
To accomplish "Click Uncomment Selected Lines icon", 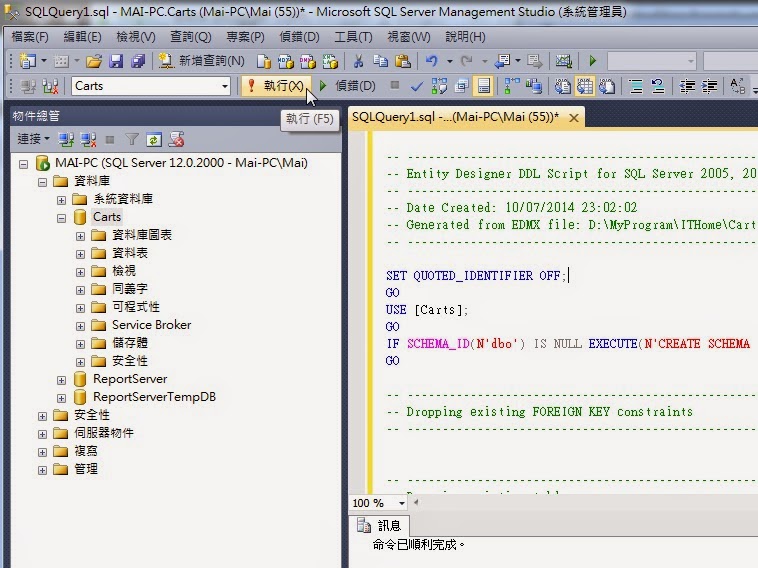I will click(658, 87).
